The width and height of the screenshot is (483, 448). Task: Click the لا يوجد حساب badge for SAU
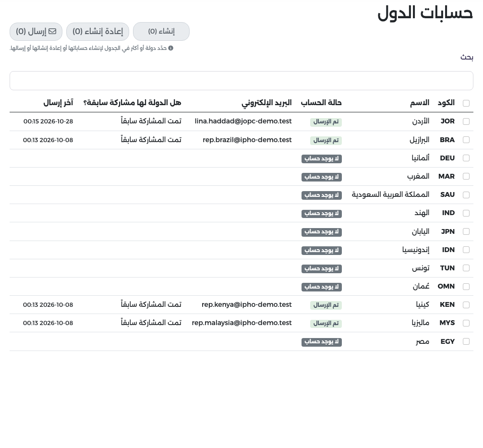coord(322,195)
